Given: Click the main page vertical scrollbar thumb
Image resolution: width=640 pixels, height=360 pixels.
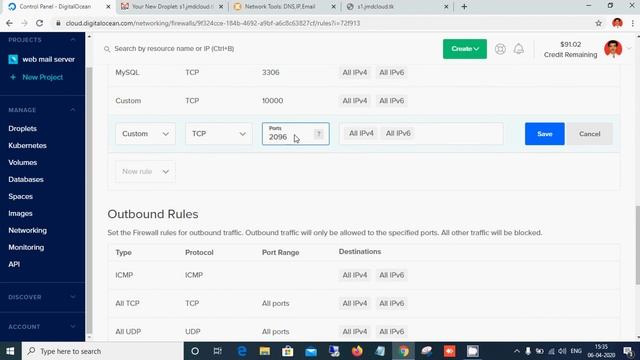Looking at the screenshot, I should (x=638, y=245).
